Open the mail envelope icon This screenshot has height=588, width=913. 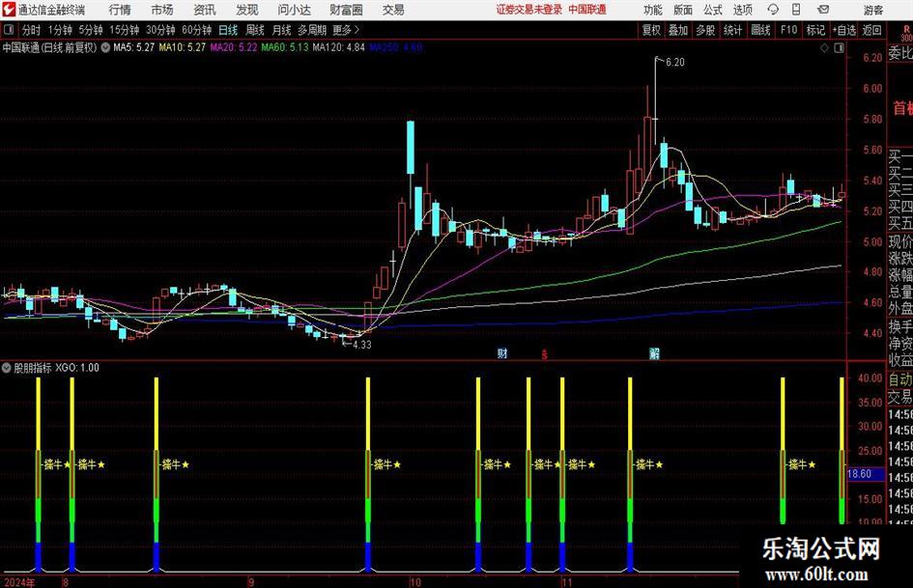[823, 10]
